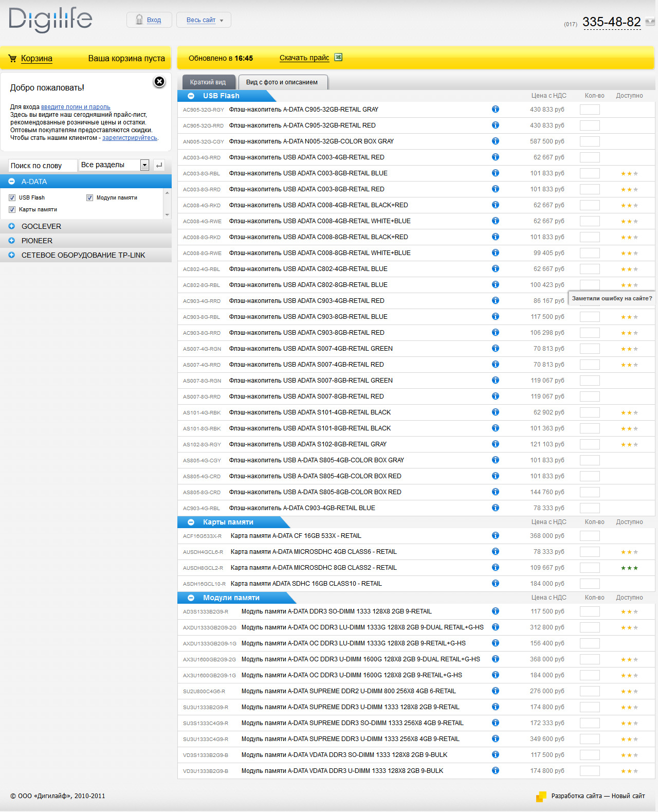Click the phone number 335-48-82
Viewport: 658px width, 812px height.
click(x=612, y=22)
